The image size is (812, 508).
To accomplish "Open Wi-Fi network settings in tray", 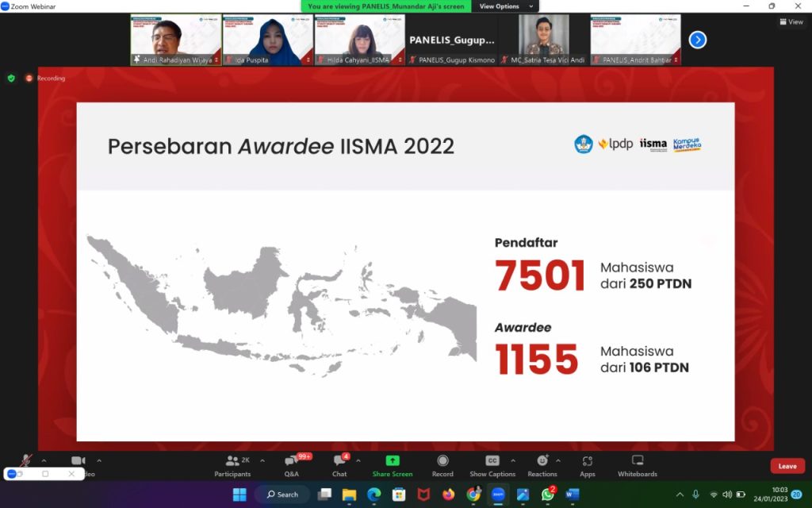I will [x=714, y=495].
